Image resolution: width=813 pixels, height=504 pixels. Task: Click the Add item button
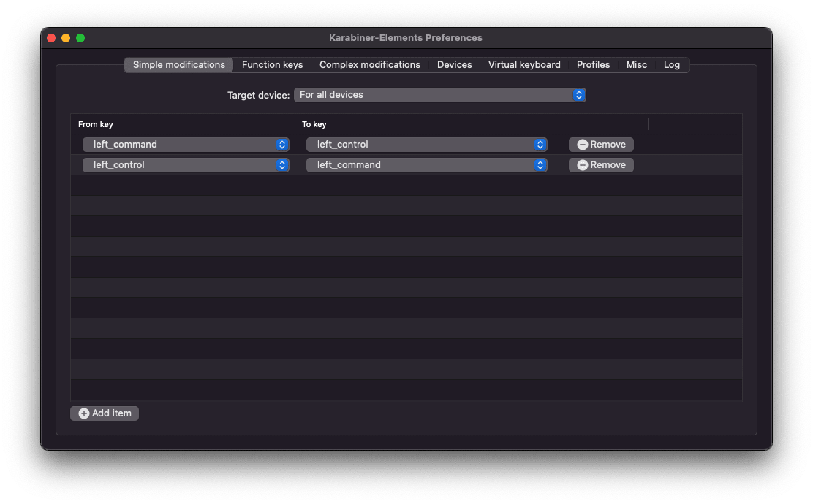pyautogui.click(x=105, y=413)
